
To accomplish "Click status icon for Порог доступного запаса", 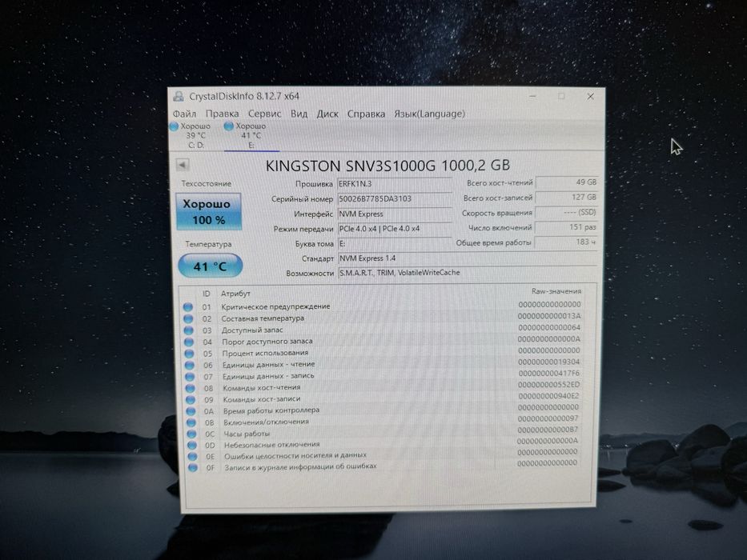I will click(189, 342).
